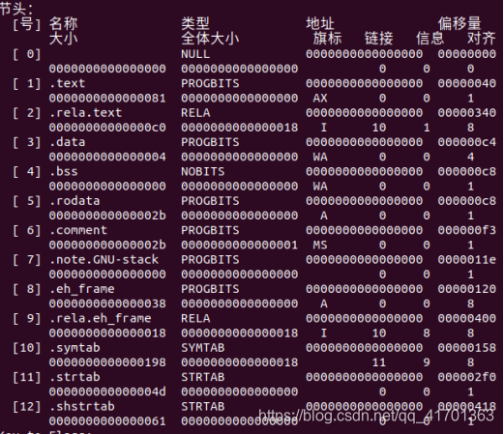Select section index [ 0]
This screenshot has width=504, height=434.
(27, 54)
